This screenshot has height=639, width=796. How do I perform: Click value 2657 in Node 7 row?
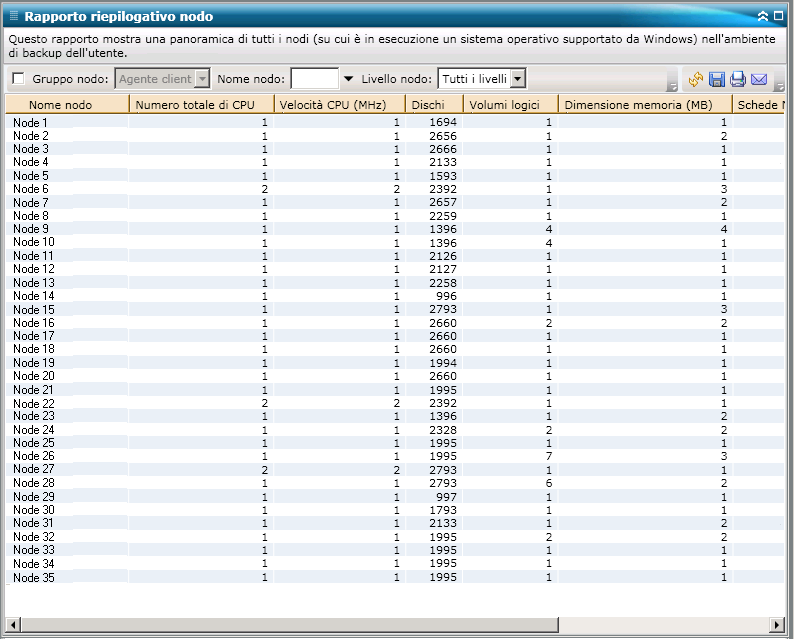point(443,202)
